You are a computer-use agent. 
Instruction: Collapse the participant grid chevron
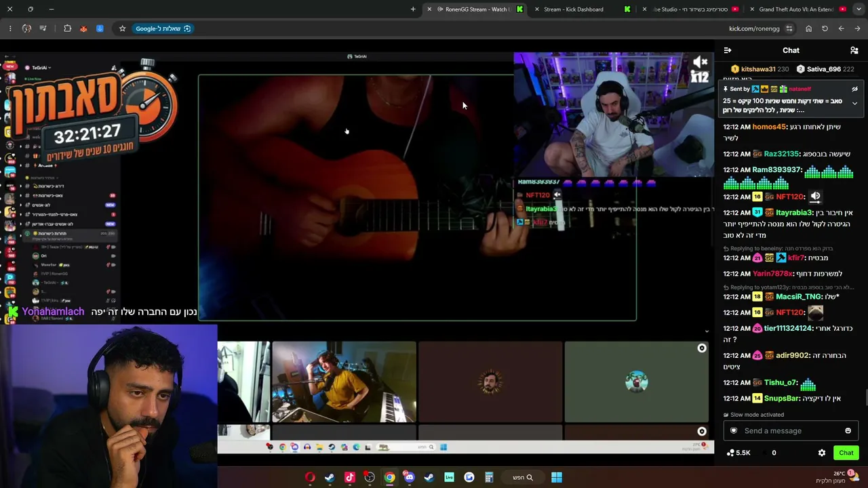(707, 331)
